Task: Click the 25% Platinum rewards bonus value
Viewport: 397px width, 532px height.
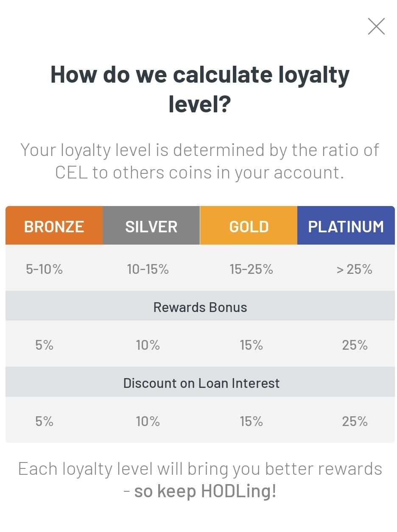Action: pyautogui.click(x=355, y=345)
